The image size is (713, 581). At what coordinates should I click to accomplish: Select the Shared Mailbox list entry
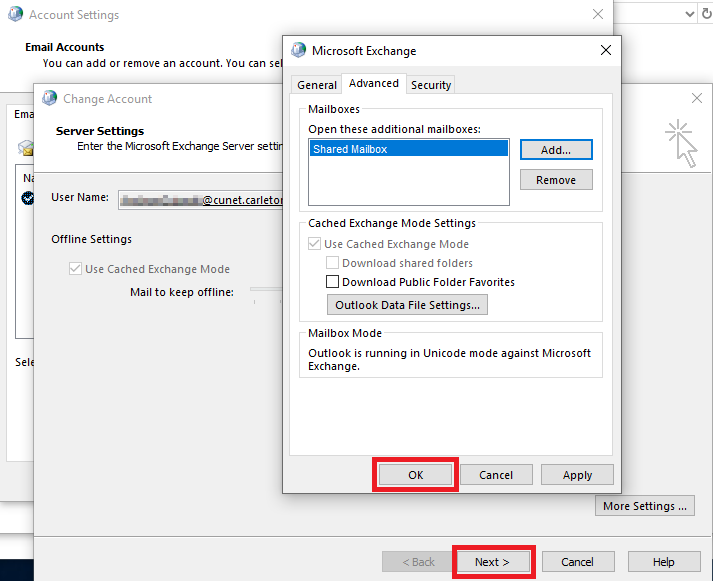(408, 149)
